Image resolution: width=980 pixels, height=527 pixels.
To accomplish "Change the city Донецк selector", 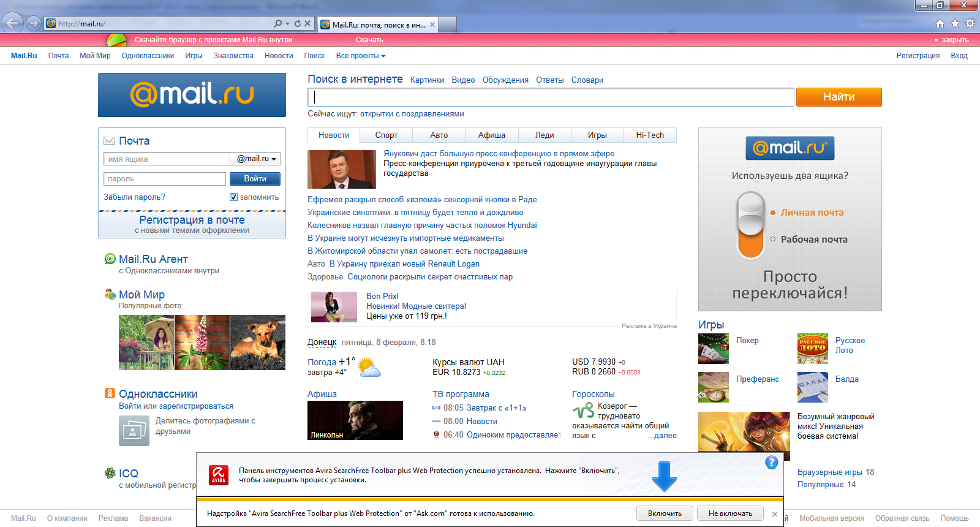I will point(322,342).
